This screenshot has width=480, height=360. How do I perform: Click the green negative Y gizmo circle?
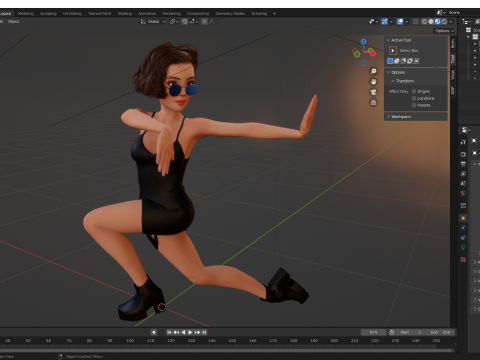click(x=357, y=54)
